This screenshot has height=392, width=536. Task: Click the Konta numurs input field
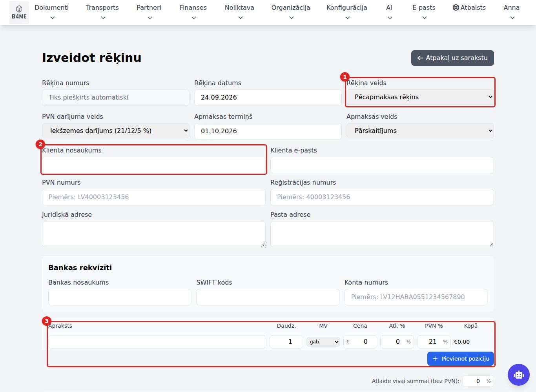pos(416,297)
